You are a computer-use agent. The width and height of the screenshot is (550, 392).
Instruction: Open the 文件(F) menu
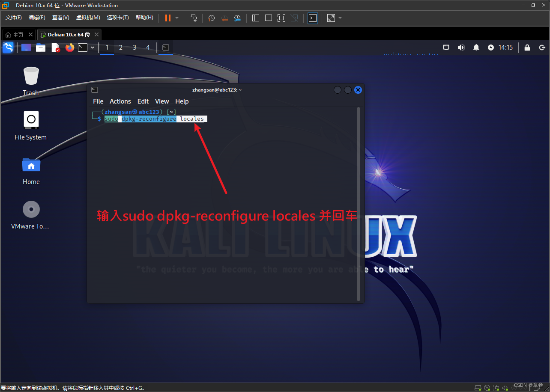[x=14, y=18]
